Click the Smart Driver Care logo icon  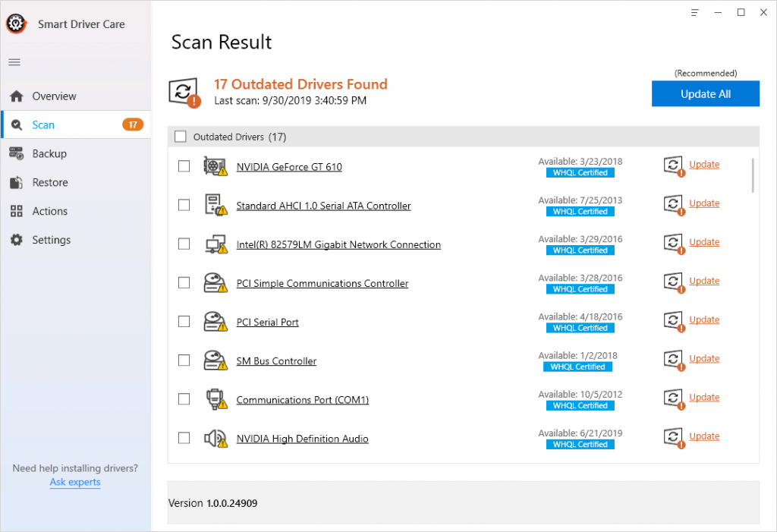click(16, 24)
